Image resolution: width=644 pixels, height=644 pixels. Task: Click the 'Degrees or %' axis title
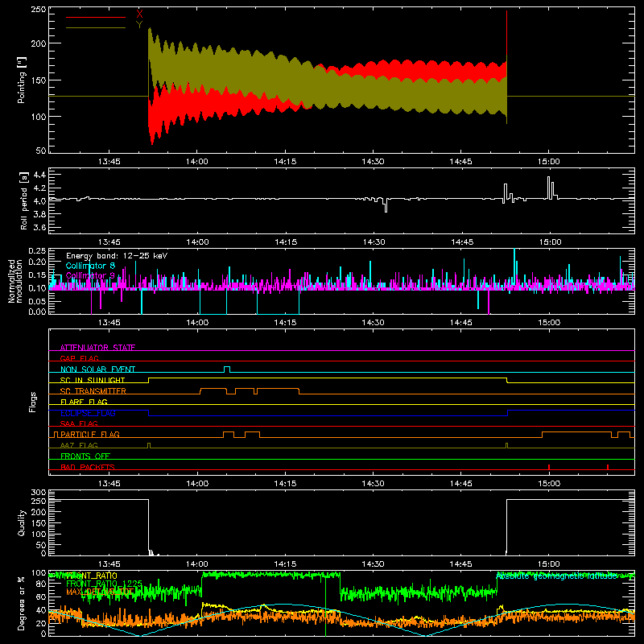(x=22, y=603)
